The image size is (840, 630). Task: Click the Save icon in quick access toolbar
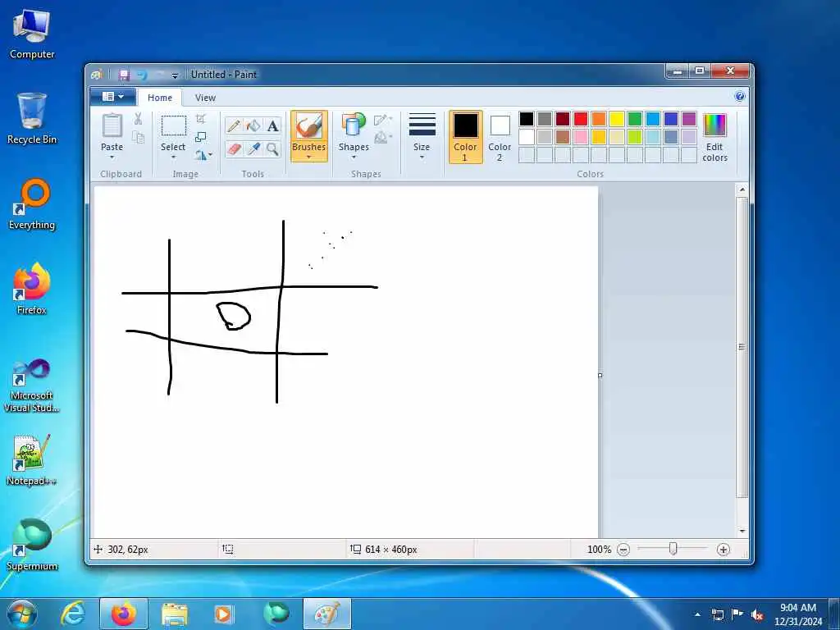pos(125,75)
